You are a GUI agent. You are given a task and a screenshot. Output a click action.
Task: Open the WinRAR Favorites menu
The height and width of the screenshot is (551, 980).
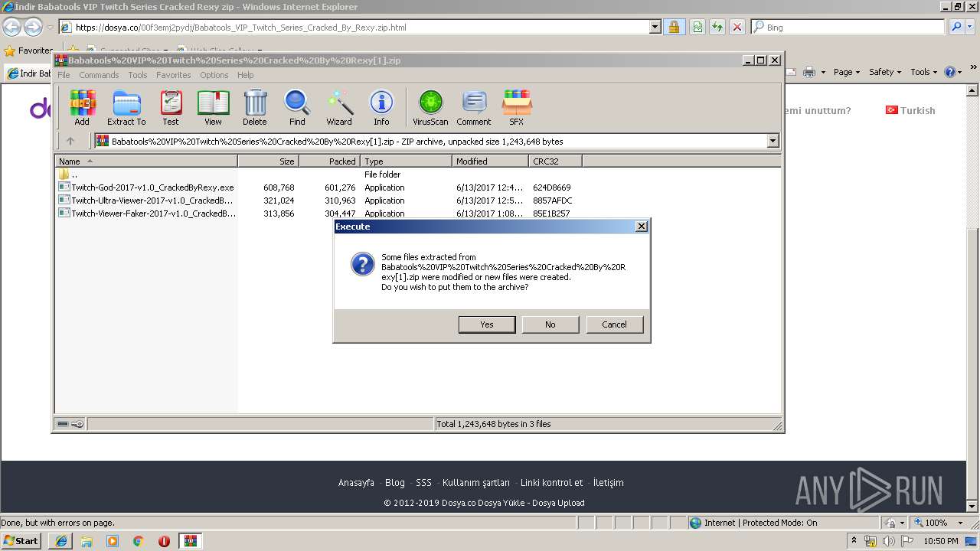pyautogui.click(x=174, y=75)
